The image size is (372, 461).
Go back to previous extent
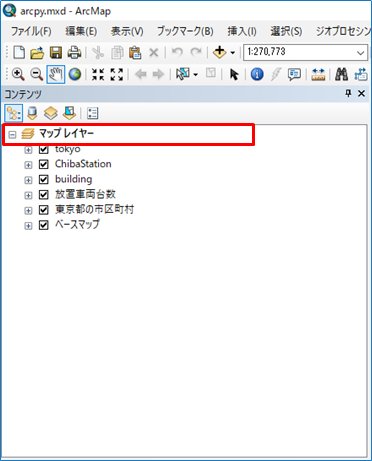[141, 74]
